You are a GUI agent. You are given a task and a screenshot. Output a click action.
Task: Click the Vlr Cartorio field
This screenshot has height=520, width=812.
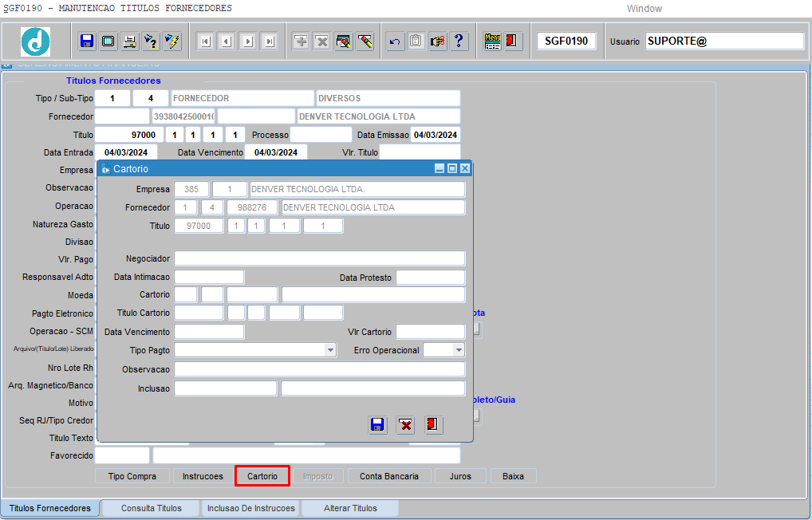point(431,332)
